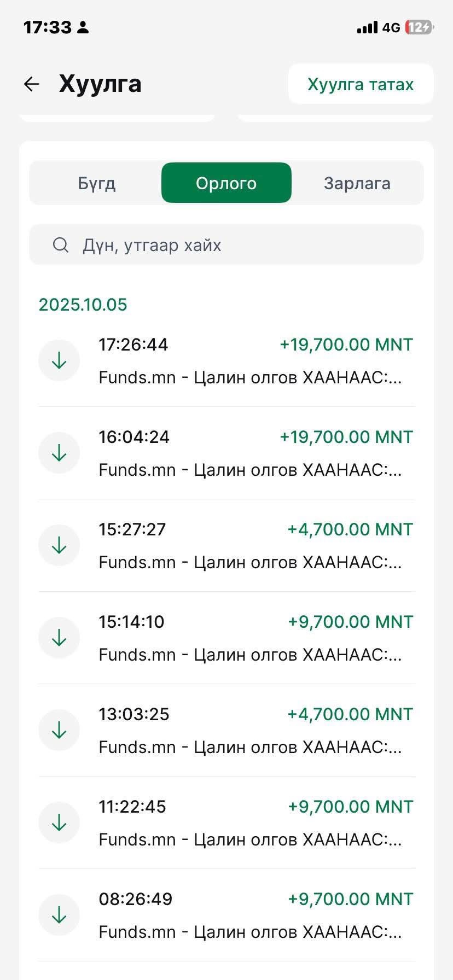
Task: Switch to the Бүгд tab
Action: (96, 183)
